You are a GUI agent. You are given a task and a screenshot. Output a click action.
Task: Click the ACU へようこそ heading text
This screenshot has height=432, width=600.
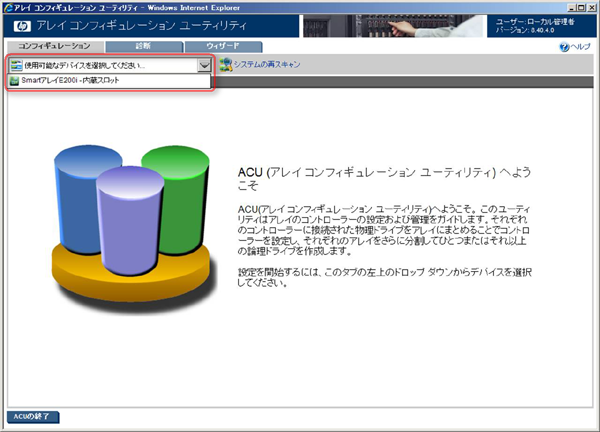click(x=384, y=179)
